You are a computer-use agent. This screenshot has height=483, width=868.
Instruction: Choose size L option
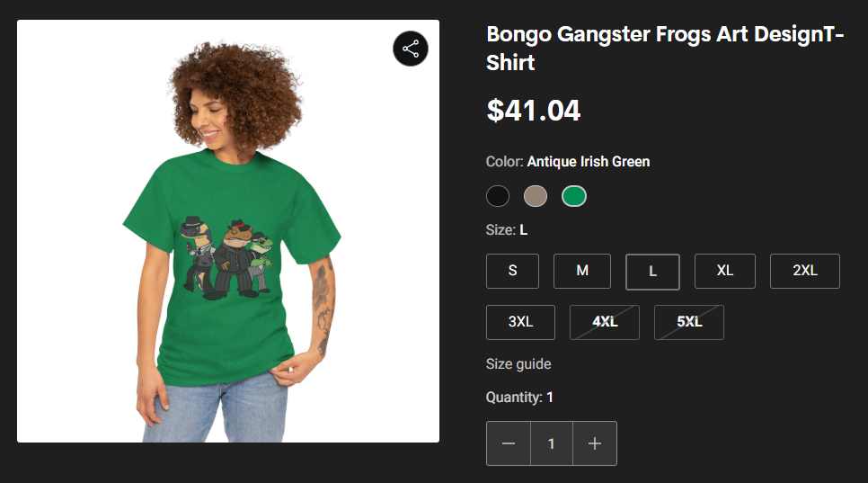coord(652,272)
